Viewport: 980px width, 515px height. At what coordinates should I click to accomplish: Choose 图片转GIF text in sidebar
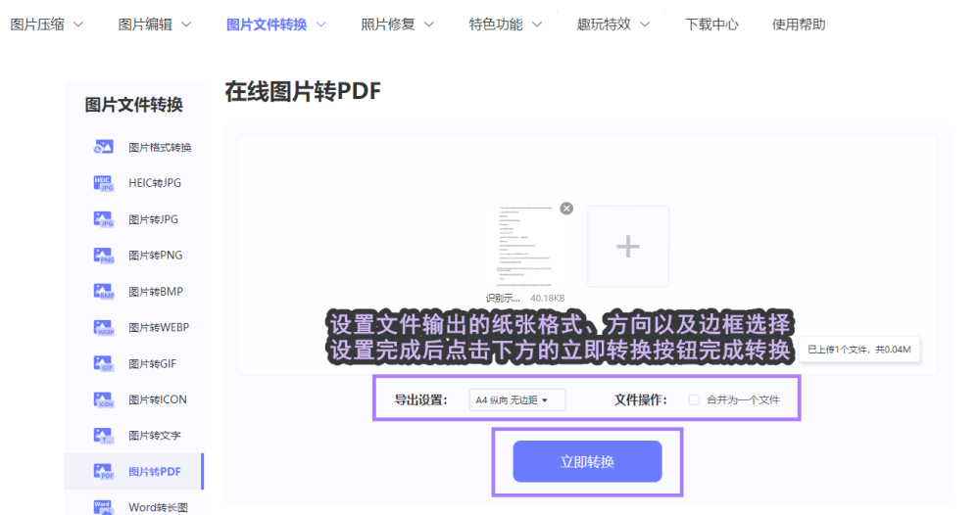(153, 363)
